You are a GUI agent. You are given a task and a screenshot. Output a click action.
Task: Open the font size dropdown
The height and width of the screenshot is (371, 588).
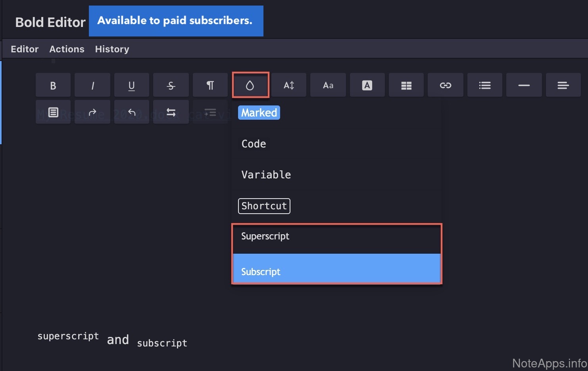[289, 85]
